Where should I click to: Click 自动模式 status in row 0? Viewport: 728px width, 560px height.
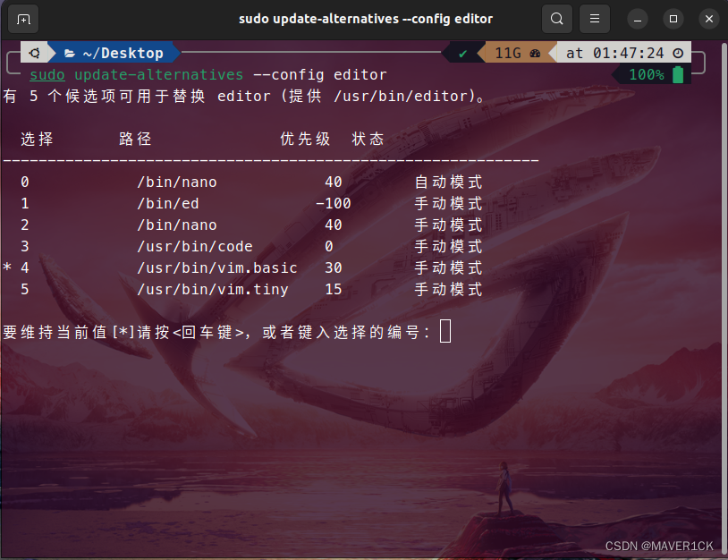(x=448, y=182)
